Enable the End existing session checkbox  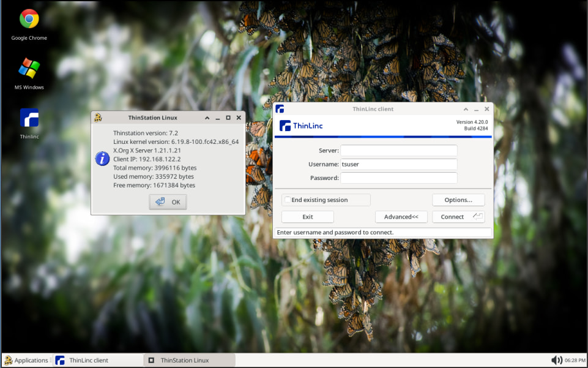(287, 200)
